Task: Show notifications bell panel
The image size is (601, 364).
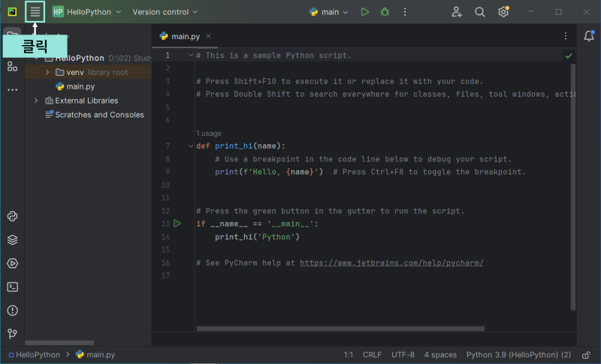Action: coord(589,36)
